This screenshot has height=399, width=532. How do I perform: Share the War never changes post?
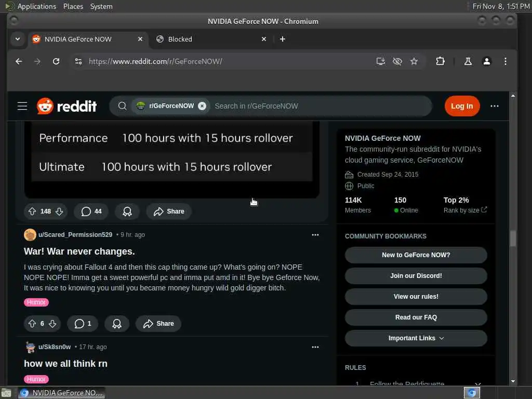(x=158, y=324)
